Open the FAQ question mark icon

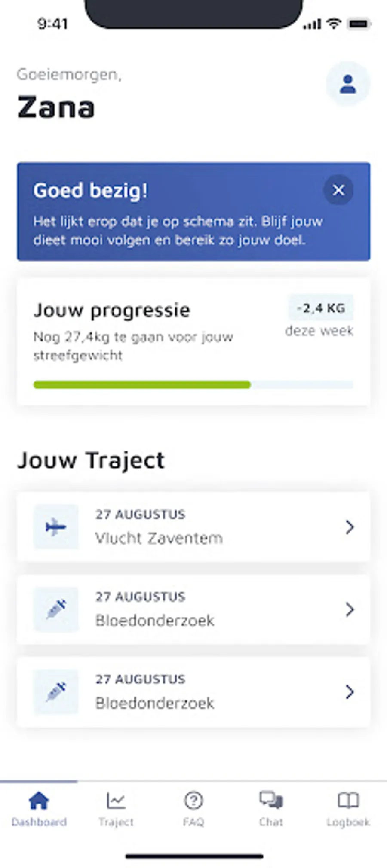193,801
